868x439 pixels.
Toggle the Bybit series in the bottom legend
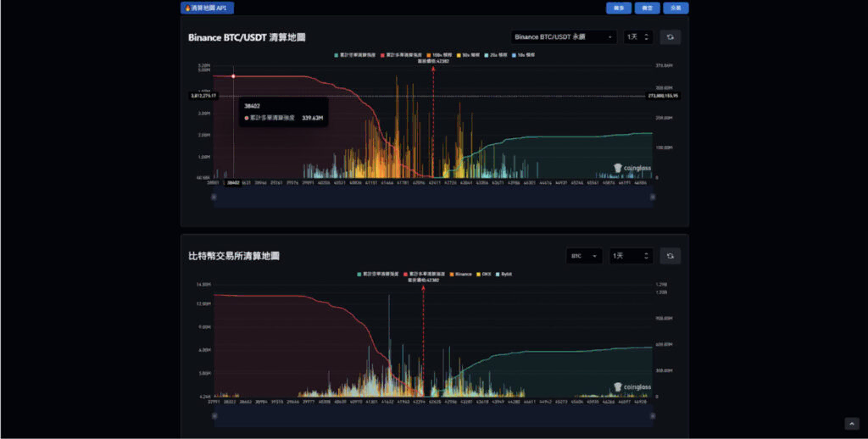click(504, 274)
